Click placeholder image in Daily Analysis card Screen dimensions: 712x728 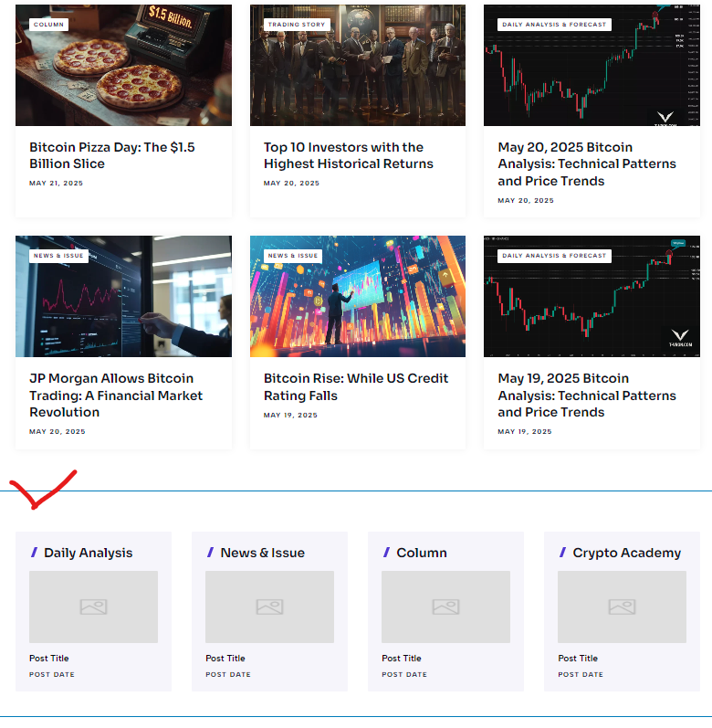coord(94,607)
